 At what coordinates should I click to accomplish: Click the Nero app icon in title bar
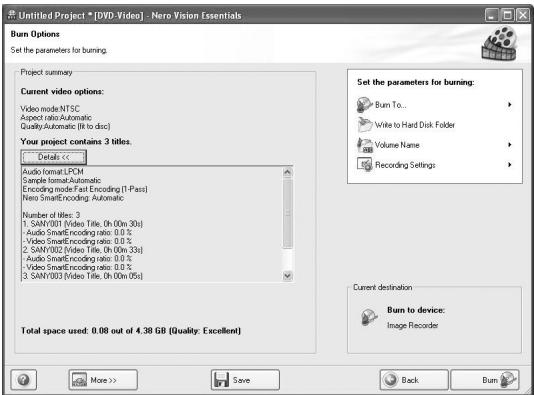click(12, 15)
